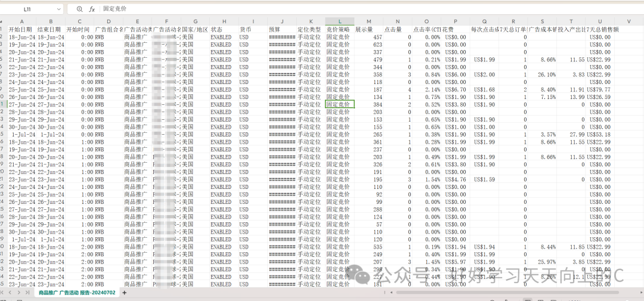Screen dimensions: 644x301
Task: Jump to the last sheet tab arrow
Action: point(27,293)
